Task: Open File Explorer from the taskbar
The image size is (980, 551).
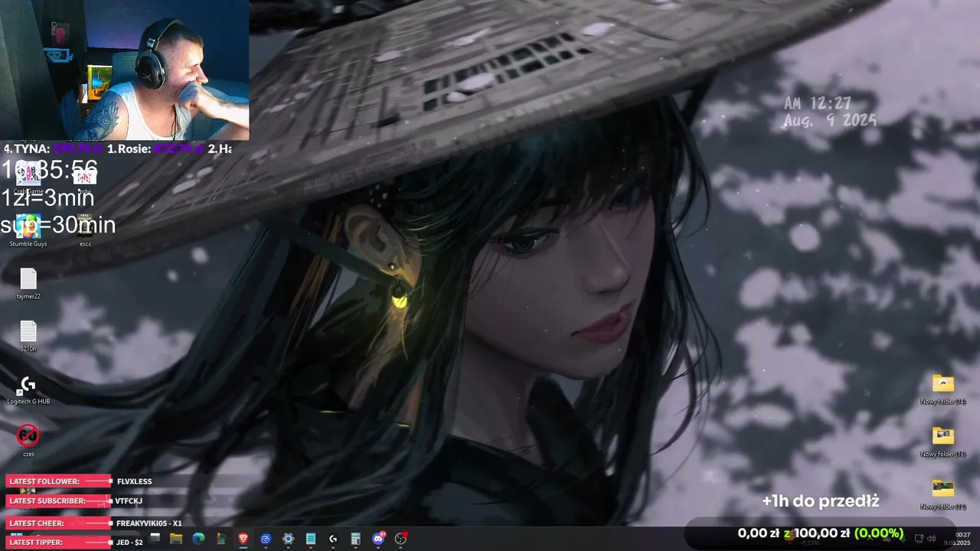Action: pos(176,539)
